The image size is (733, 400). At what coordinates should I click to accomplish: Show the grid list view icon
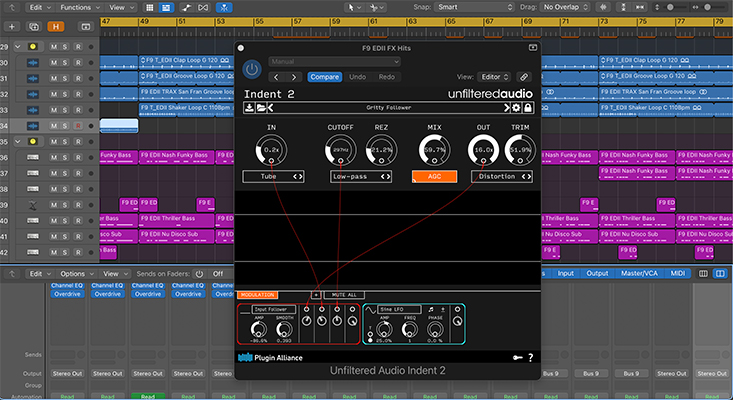[150, 7]
